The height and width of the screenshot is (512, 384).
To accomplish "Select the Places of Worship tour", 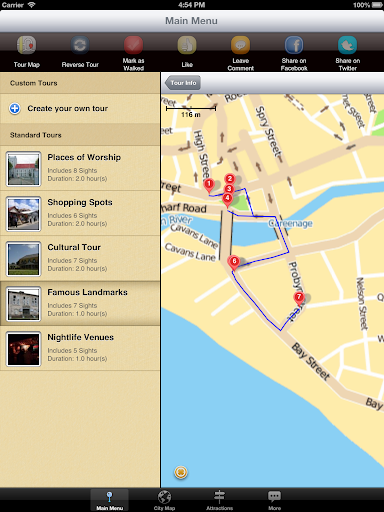I will [80, 168].
